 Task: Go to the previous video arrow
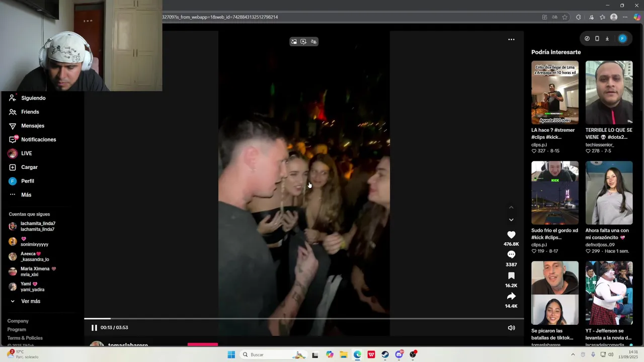coord(511,207)
